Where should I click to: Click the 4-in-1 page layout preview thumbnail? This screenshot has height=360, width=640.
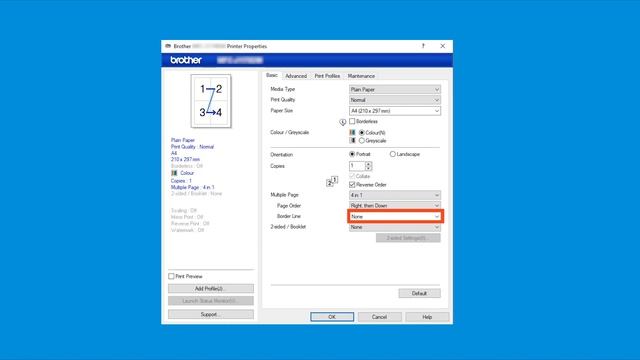click(x=211, y=101)
